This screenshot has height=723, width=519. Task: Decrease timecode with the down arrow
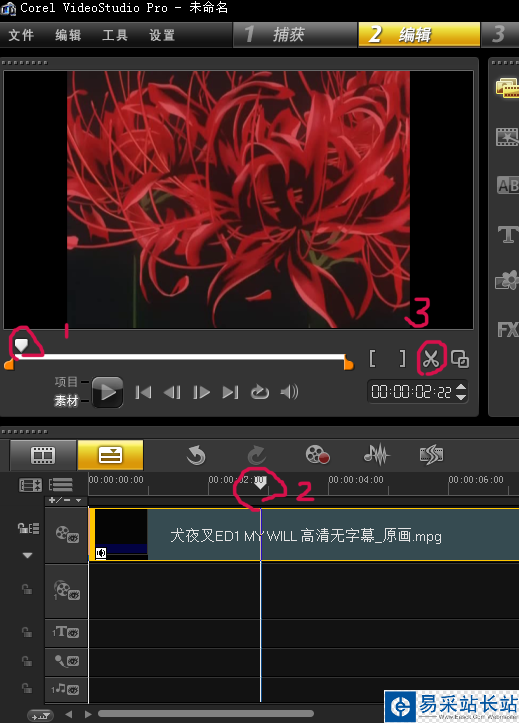click(461, 397)
